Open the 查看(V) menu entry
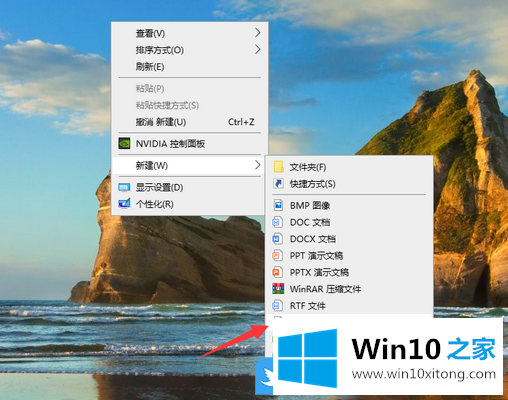 pos(189,33)
